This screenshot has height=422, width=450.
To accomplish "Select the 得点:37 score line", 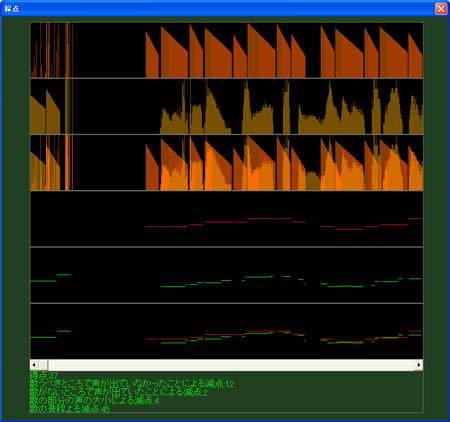I will (44, 375).
